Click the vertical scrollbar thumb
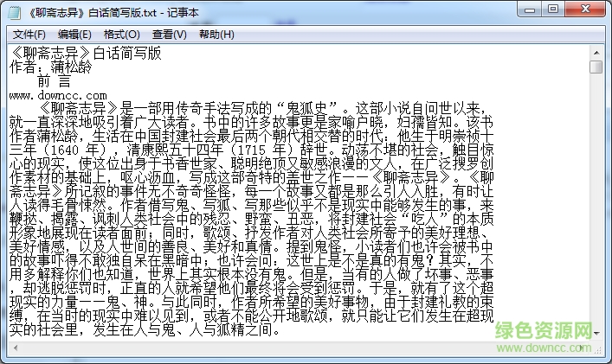Screen dimensions: 612x364 tap(596, 67)
